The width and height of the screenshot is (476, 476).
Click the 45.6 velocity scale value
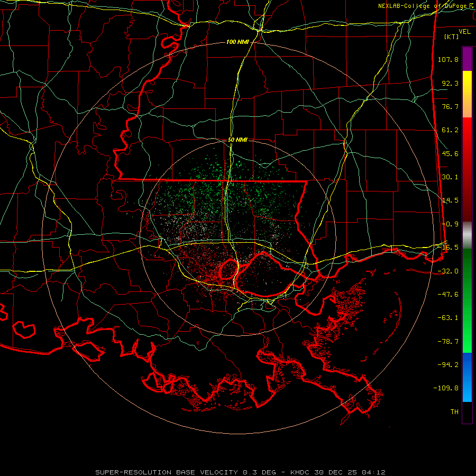[x=450, y=153]
